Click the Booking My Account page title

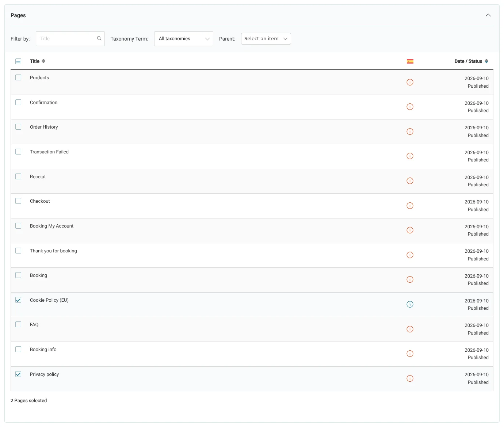(52, 226)
